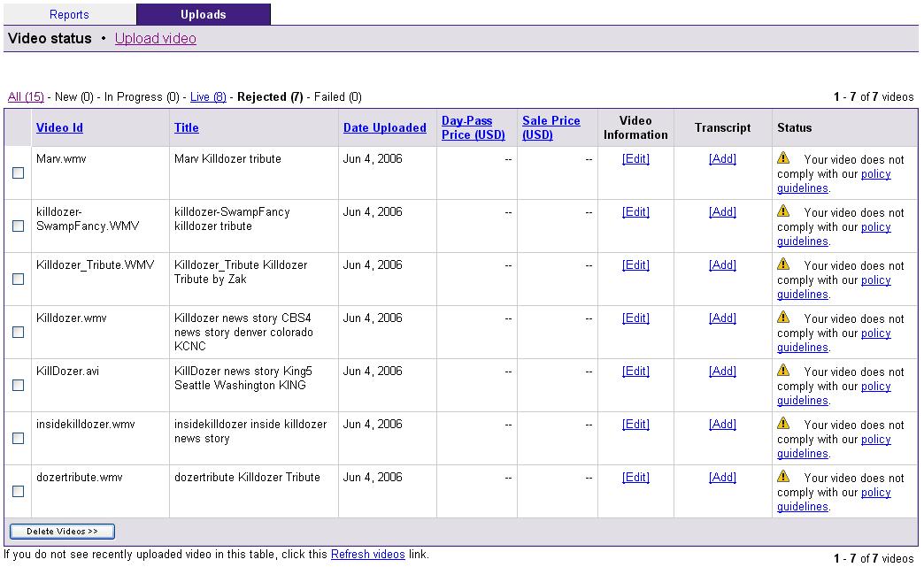Click warning icon for KillDozer.avi row
Screen dimensions: 924x567
783,371
